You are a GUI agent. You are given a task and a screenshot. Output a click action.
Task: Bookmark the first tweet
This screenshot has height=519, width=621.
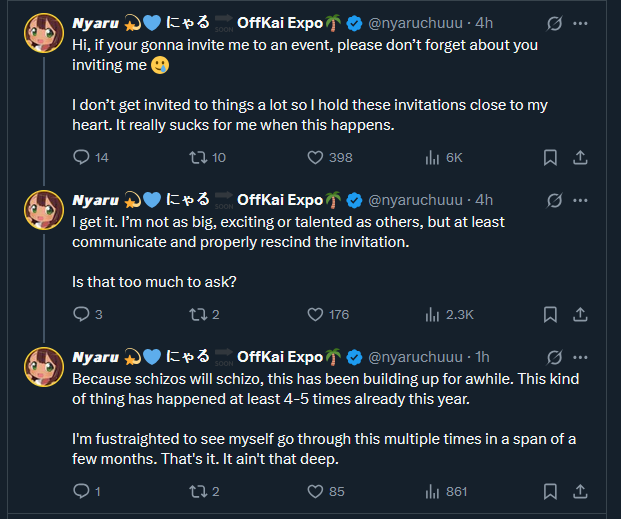pyautogui.click(x=550, y=157)
